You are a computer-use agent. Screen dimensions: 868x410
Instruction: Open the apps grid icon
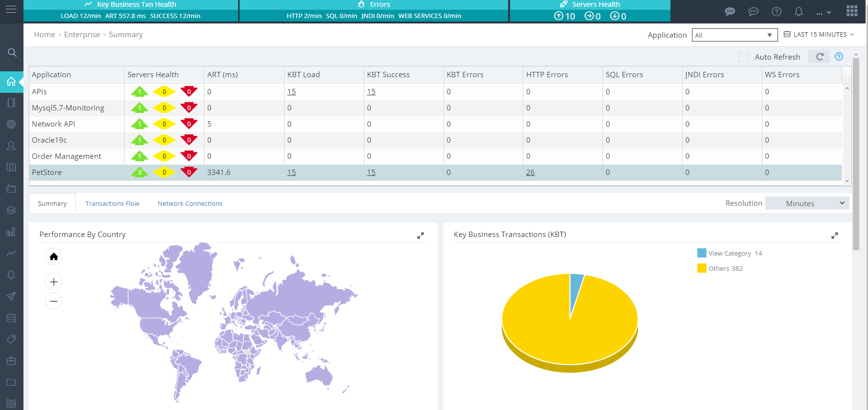point(852,11)
